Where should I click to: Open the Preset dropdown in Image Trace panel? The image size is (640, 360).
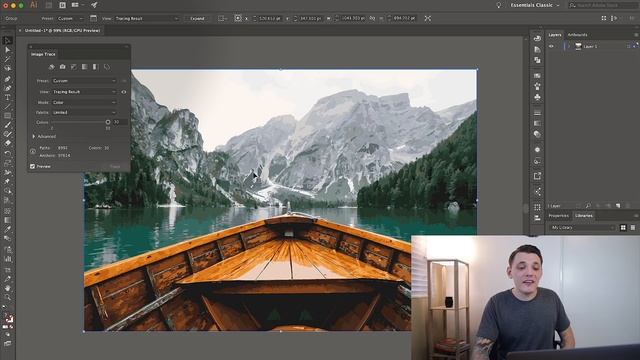coord(84,81)
